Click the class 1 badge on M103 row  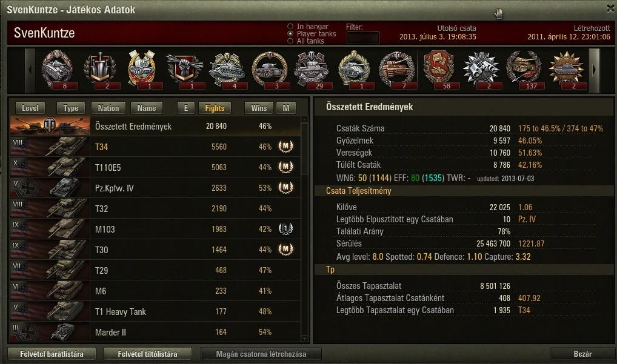pyautogui.click(x=285, y=229)
